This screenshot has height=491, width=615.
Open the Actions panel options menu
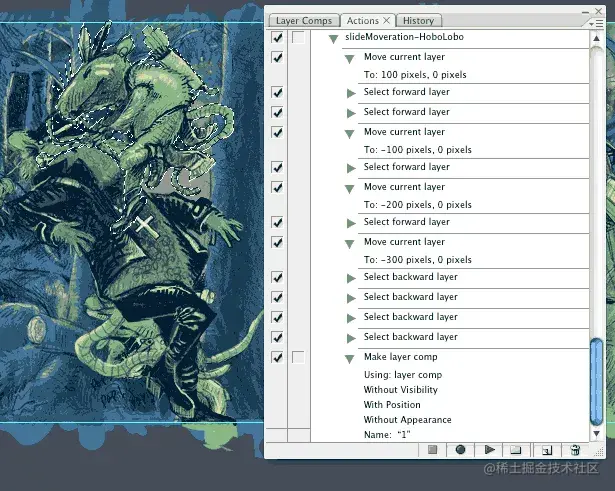coord(596,24)
